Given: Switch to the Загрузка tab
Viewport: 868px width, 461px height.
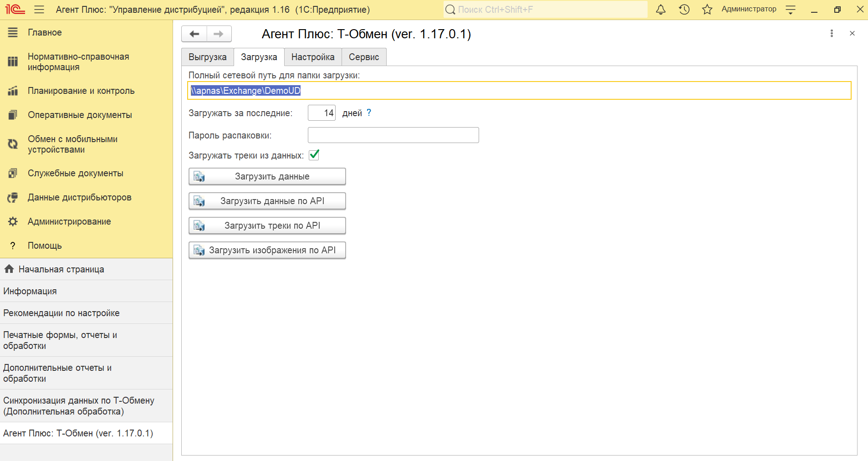Looking at the screenshot, I should pyautogui.click(x=259, y=57).
